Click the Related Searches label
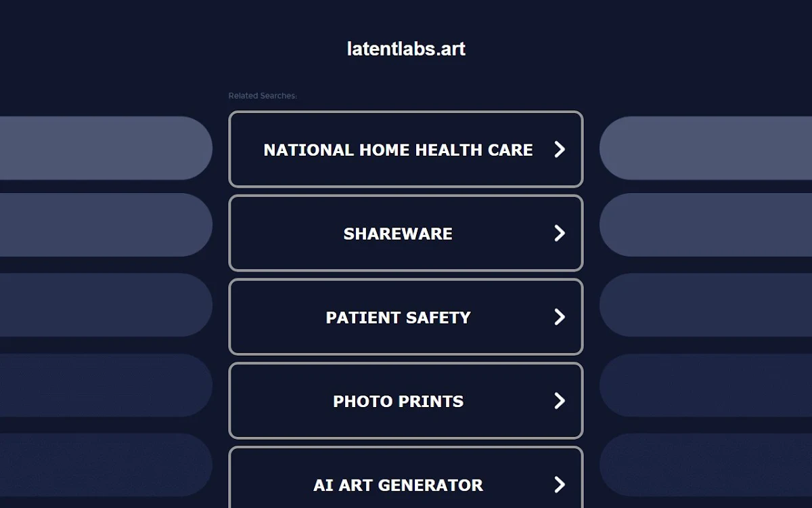Screen dimensions: 812x508 click(263, 96)
